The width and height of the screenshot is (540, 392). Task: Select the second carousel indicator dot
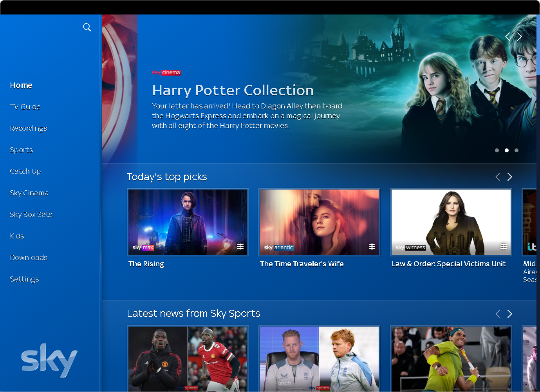pyautogui.click(x=506, y=150)
